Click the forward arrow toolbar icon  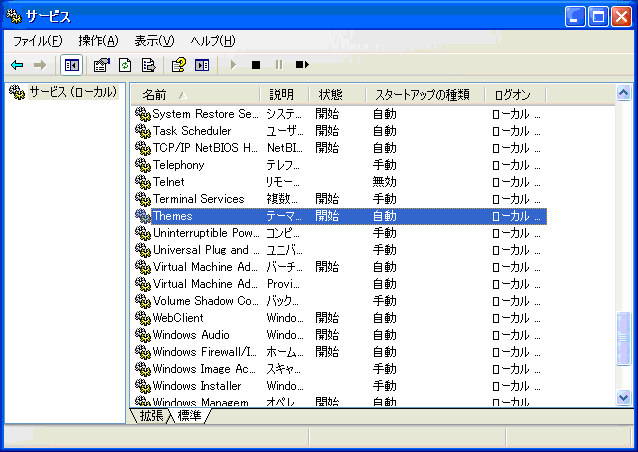coord(40,65)
